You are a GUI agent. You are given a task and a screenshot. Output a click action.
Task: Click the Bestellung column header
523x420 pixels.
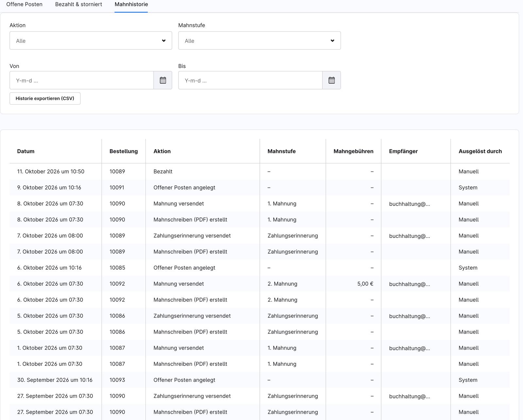[x=124, y=151]
